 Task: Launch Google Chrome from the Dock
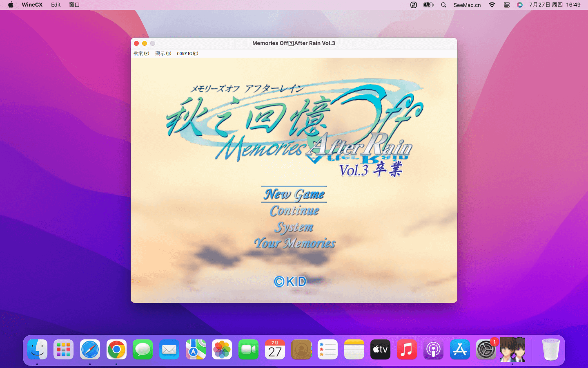click(x=116, y=350)
